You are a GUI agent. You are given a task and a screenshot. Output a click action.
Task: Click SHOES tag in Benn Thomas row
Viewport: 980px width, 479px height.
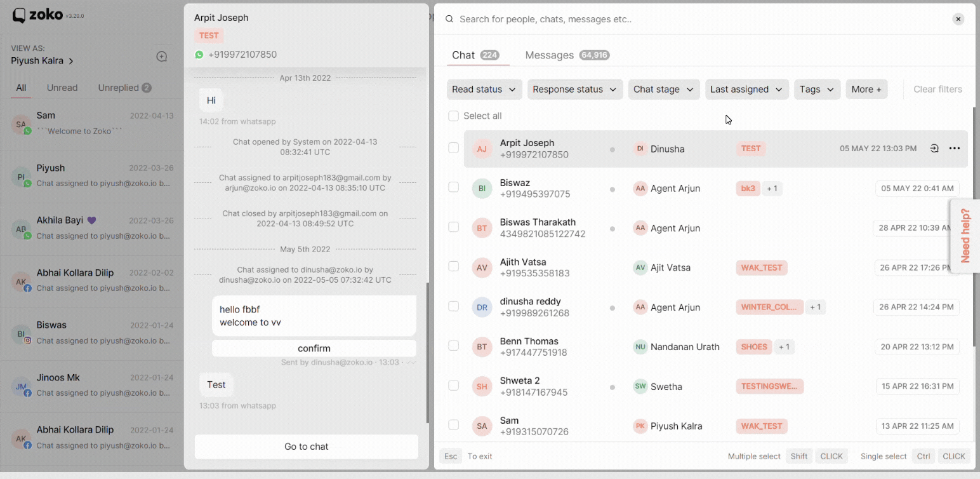754,347
